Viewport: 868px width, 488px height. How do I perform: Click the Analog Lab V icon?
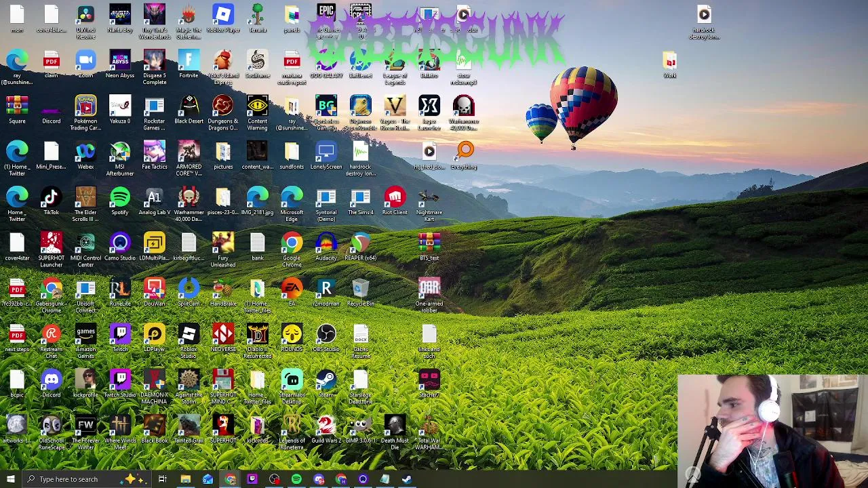155,201
